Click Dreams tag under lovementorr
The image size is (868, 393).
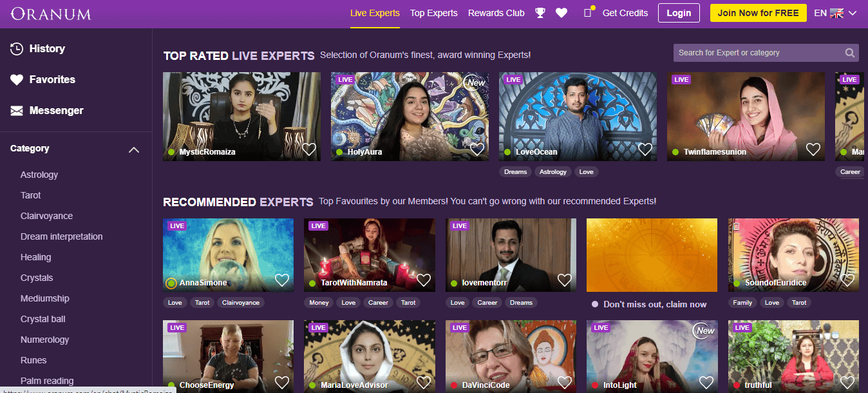[521, 302]
